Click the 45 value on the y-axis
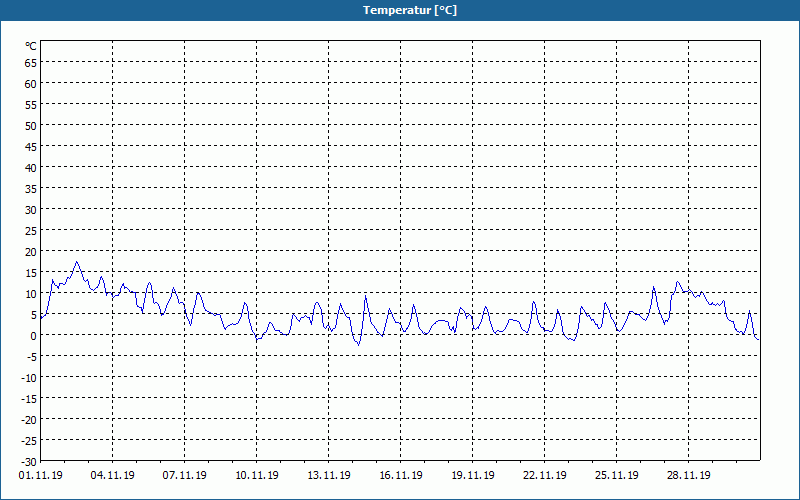 coord(31,147)
